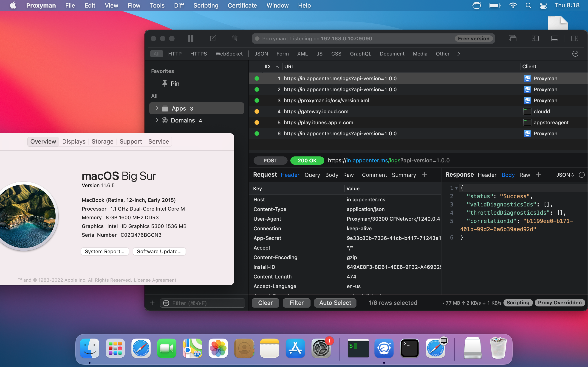Expand the Domains group
The width and height of the screenshot is (588, 367).
coord(157,120)
